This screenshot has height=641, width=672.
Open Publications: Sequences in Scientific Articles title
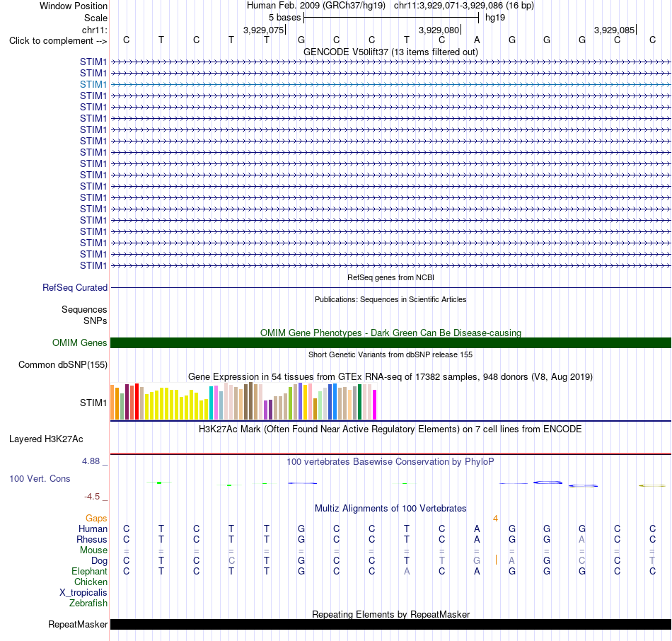pyautogui.click(x=390, y=299)
